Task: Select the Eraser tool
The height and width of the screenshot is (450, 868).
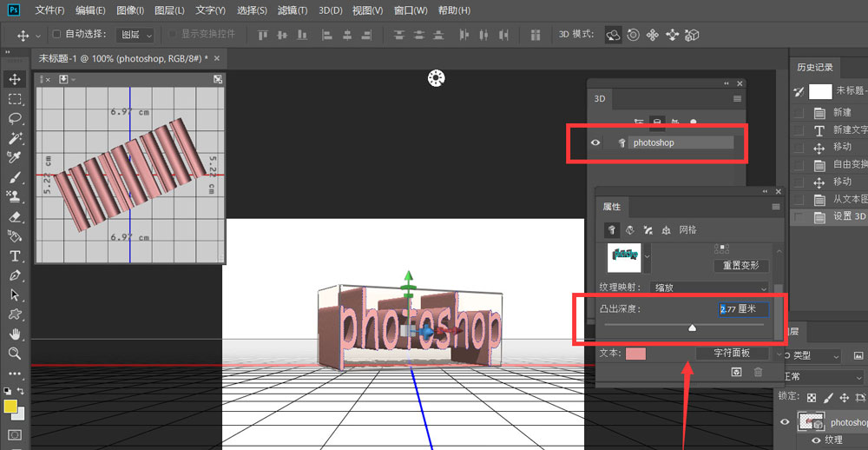Action: [x=15, y=217]
